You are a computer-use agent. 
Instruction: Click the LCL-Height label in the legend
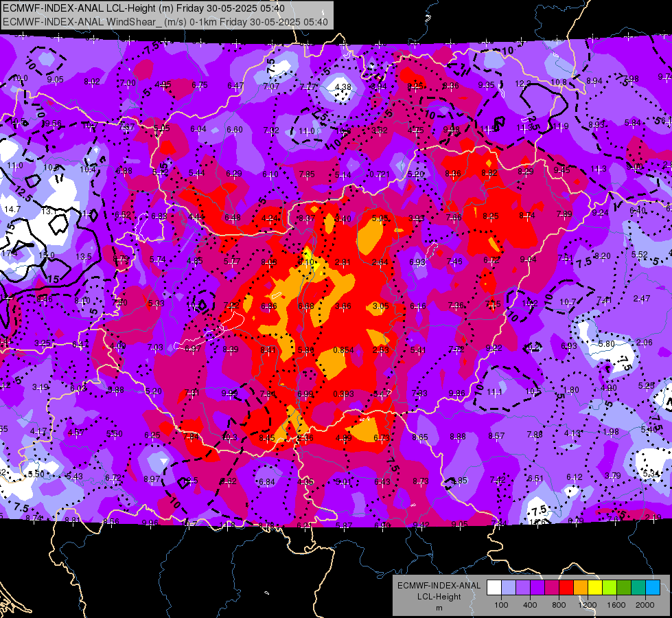tap(439, 597)
